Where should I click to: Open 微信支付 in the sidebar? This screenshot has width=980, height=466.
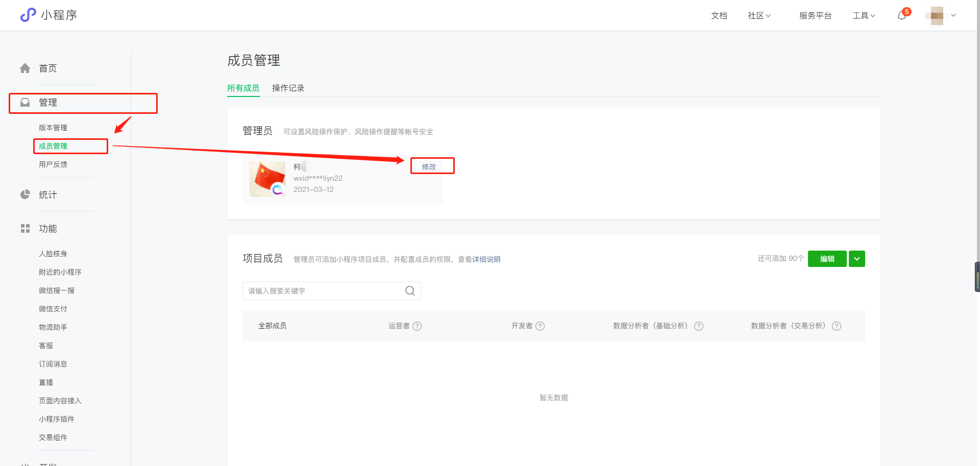click(x=53, y=309)
